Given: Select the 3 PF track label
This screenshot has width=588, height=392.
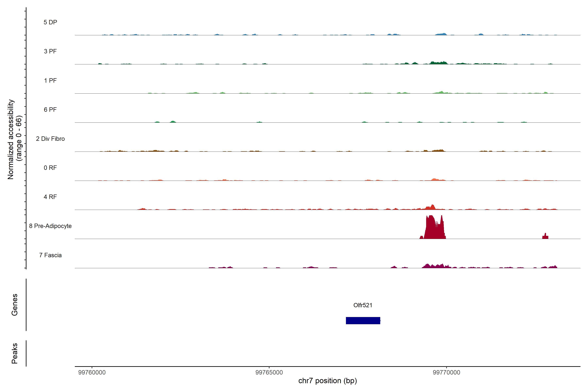Looking at the screenshot, I should tap(50, 51).
